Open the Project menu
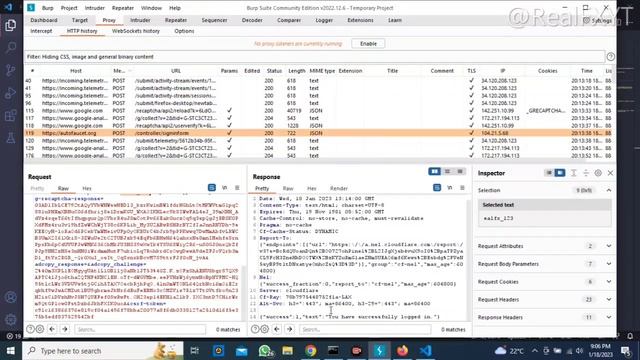 coord(69,8)
